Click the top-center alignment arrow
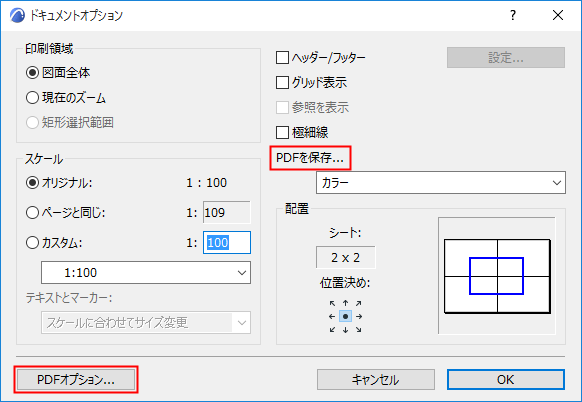Screen dimensions: 582x402 click(x=346, y=303)
